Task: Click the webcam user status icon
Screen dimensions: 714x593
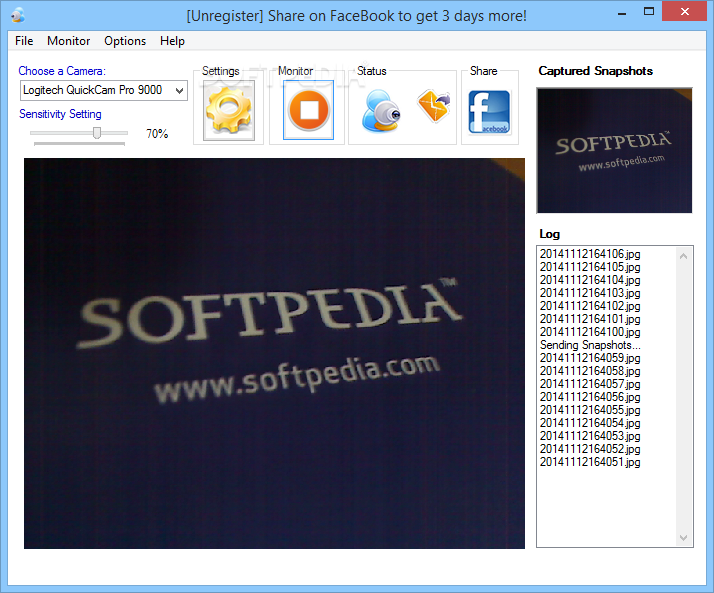Action: coord(381,111)
